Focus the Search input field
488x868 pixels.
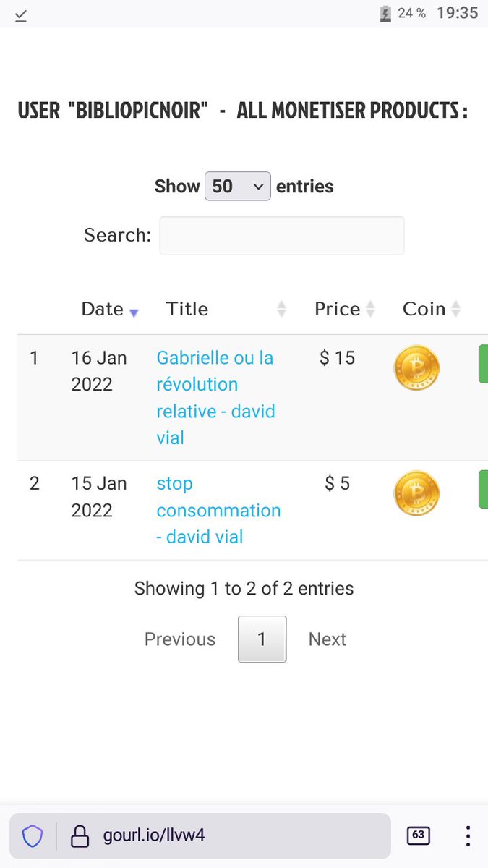click(x=281, y=235)
